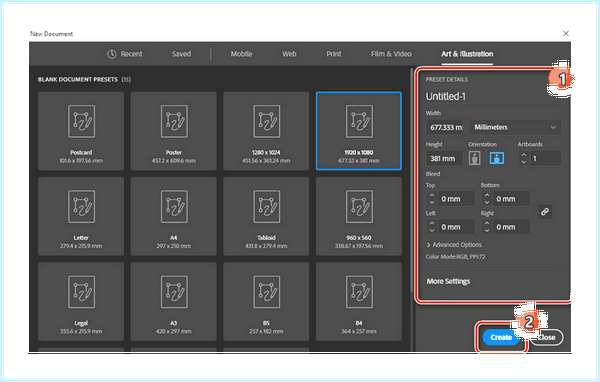
Task: Choose the 1280 x 1024 preset
Action: click(x=266, y=131)
